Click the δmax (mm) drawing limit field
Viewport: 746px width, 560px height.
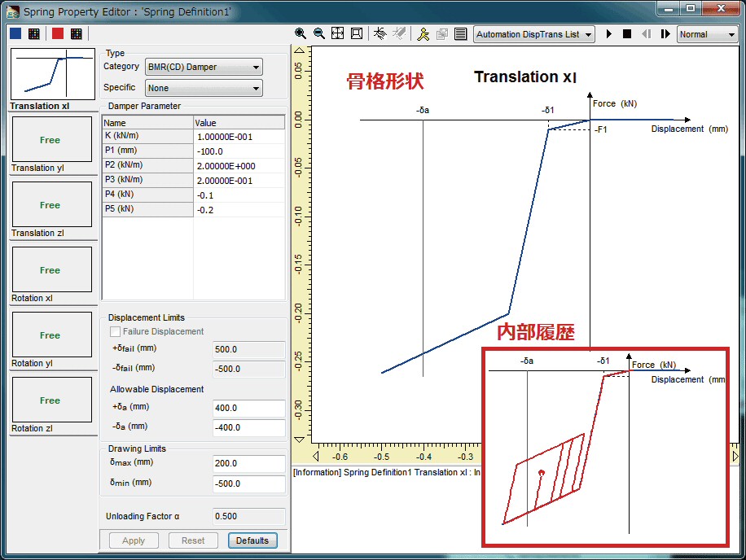(249, 463)
